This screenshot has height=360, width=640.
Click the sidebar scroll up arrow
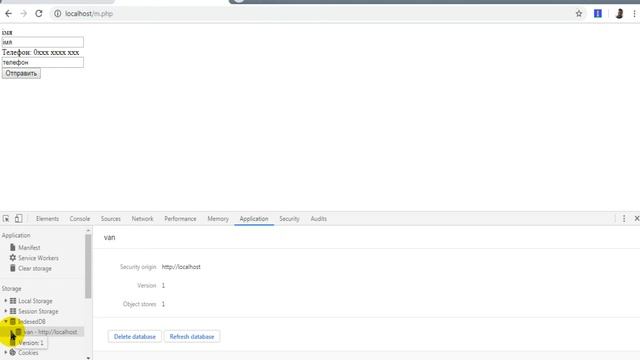click(88, 231)
